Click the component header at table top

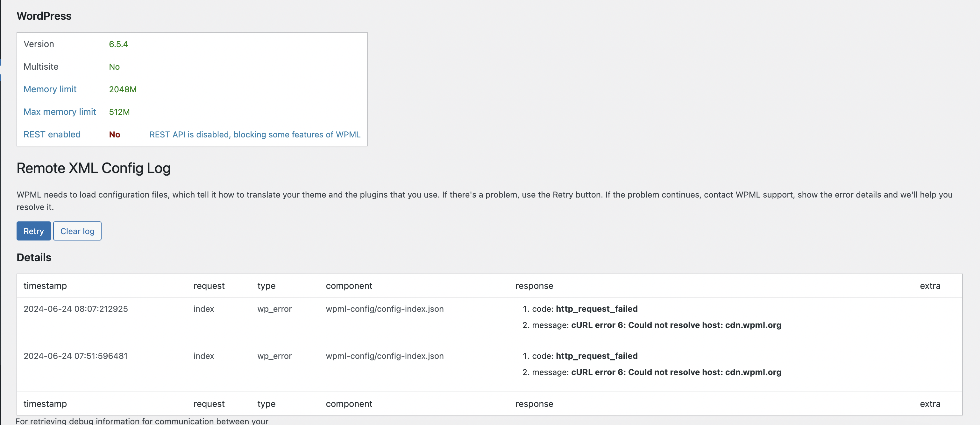(349, 286)
